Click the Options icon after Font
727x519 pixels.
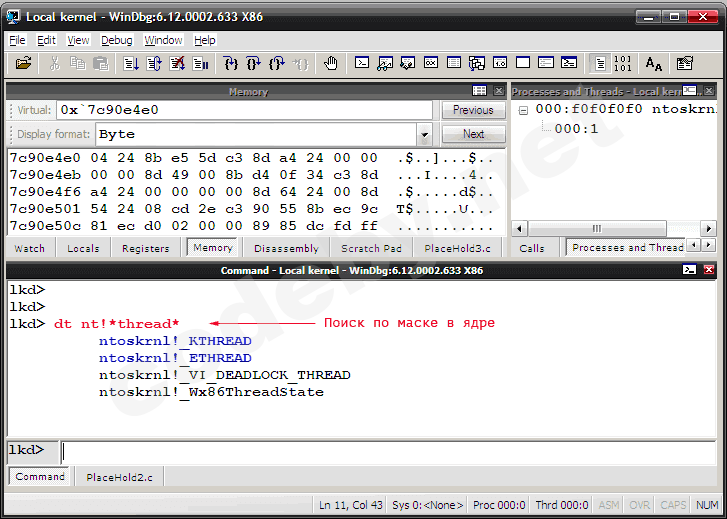(x=685, y=64)
